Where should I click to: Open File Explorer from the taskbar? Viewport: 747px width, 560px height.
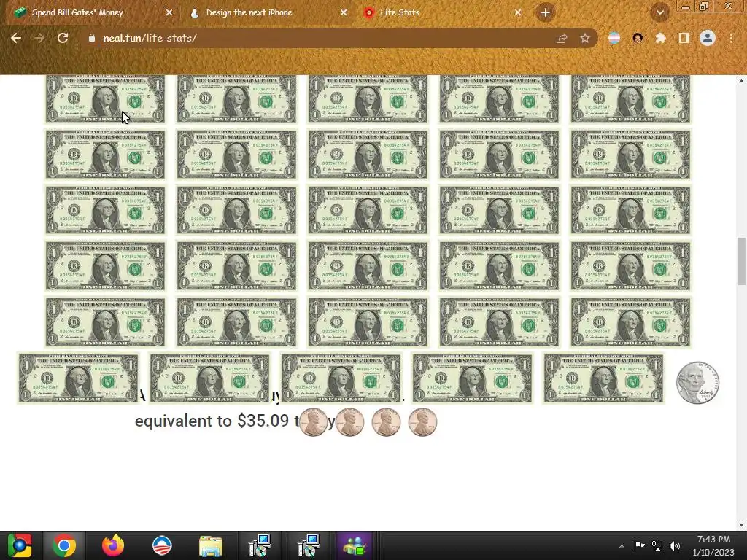(211, 546)
